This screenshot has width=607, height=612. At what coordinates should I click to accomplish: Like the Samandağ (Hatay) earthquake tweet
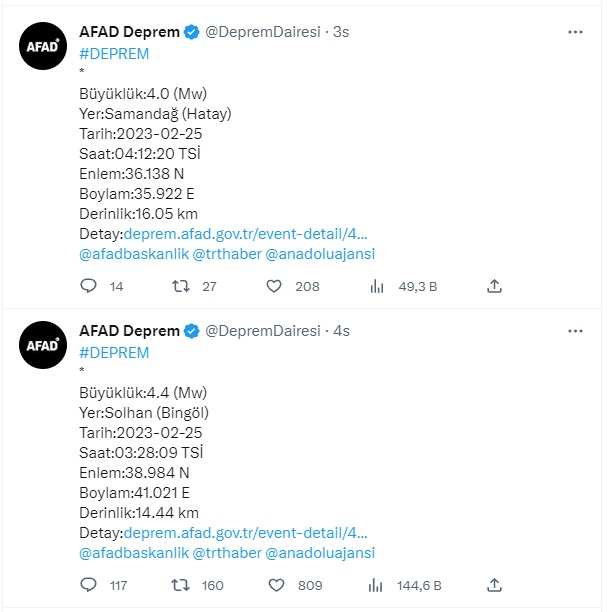[274, 286]
